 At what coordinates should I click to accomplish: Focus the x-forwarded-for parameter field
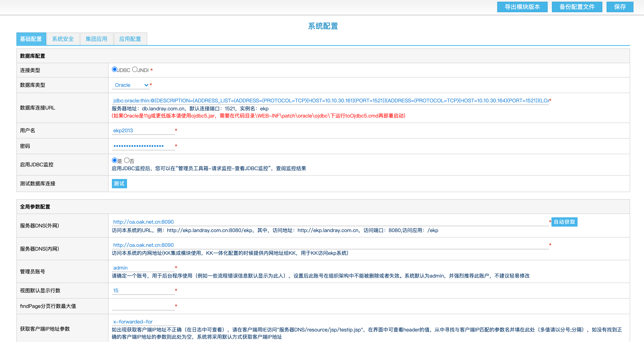pyautogui.click(x=143, y=322)
